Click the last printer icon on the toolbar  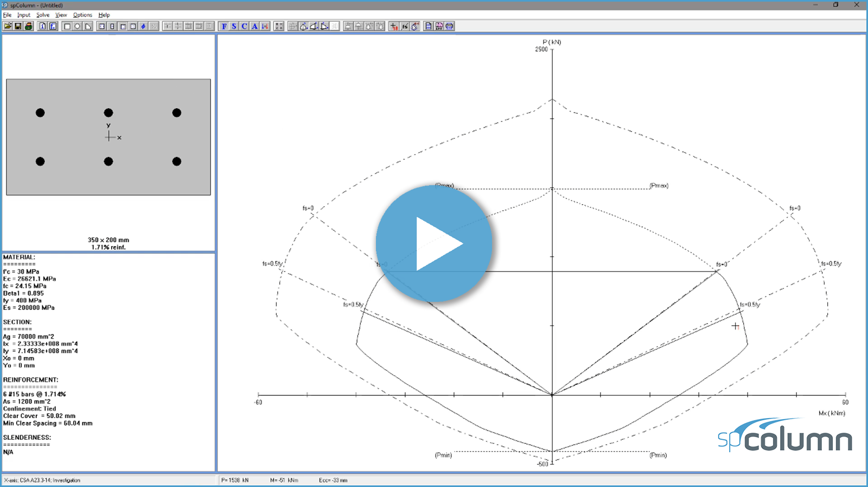(x=449, y=26)
